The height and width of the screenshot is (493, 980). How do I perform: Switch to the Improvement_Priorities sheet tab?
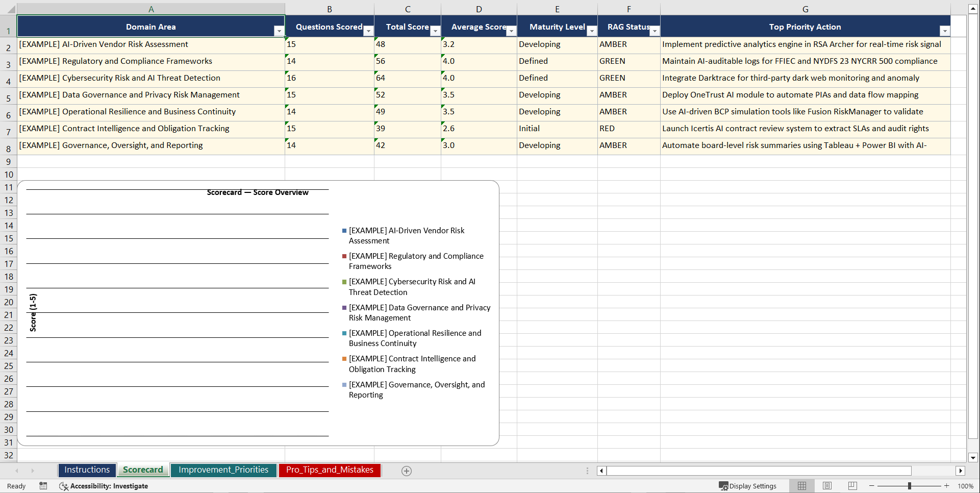point(223,470)
